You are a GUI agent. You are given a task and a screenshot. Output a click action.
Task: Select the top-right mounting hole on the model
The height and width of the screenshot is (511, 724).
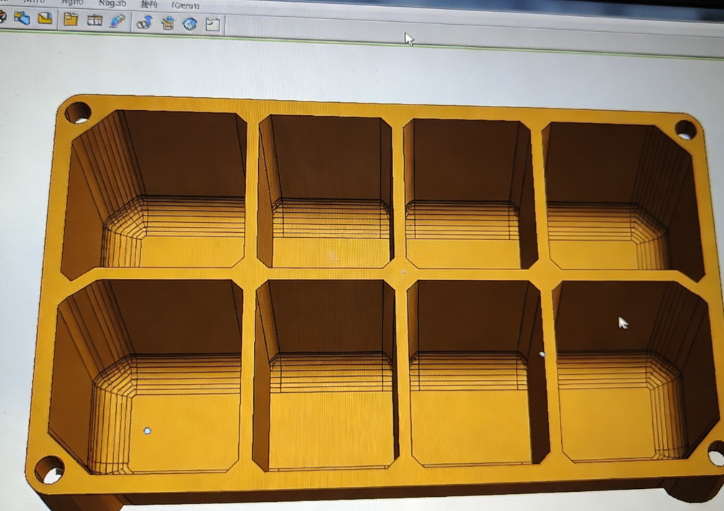(x=685, y=129)
